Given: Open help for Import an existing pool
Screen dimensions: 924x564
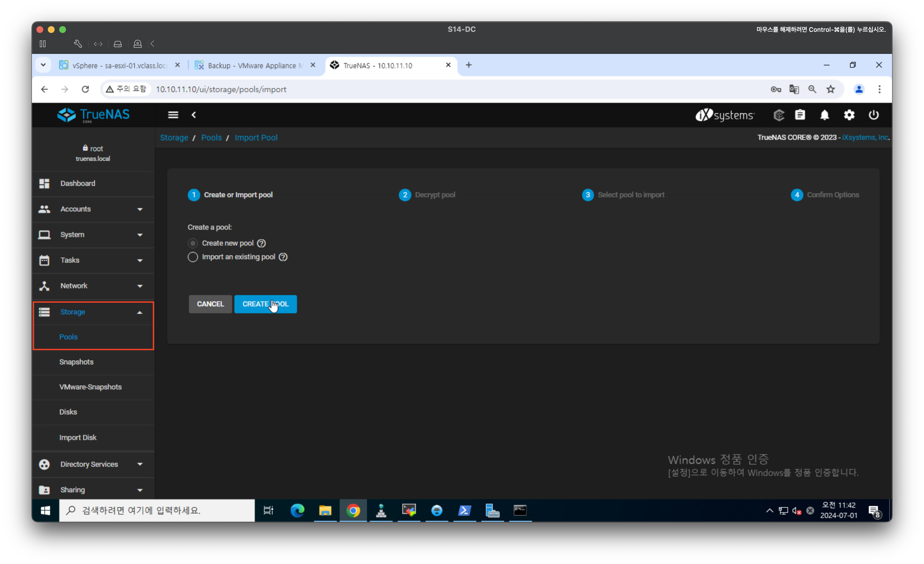Looking at the screenshot, I should (x=283, y=257).
